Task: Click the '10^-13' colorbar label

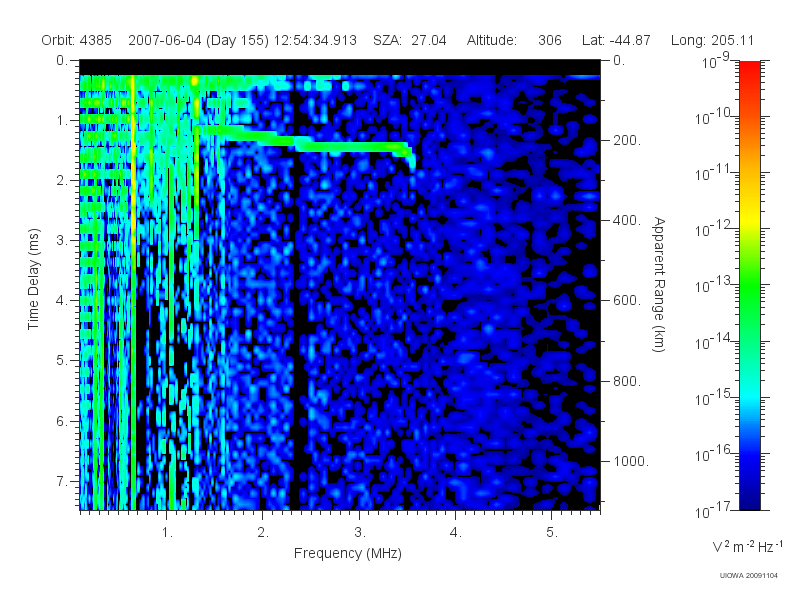Action: coord(715,285)
